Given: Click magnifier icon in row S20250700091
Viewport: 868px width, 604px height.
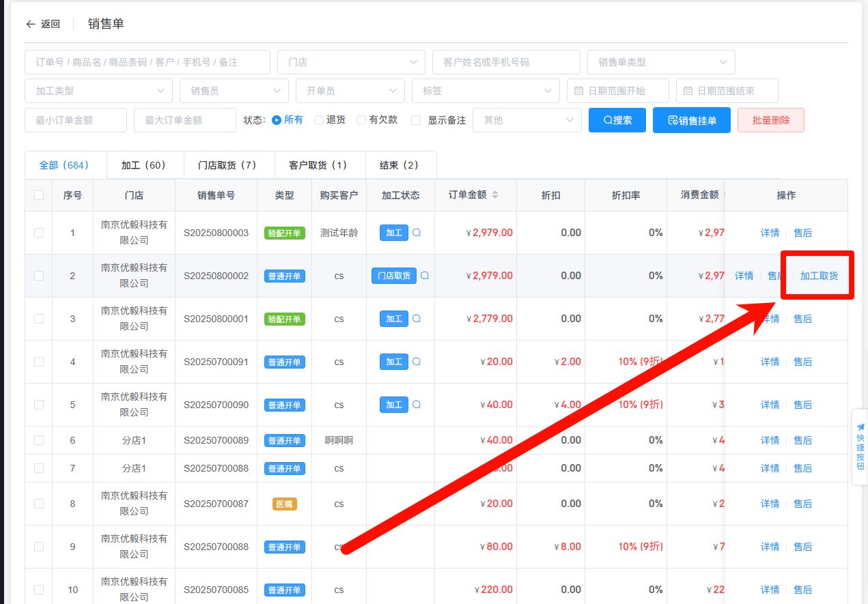Looking at the screenshot, I should [x=417, y=362].
